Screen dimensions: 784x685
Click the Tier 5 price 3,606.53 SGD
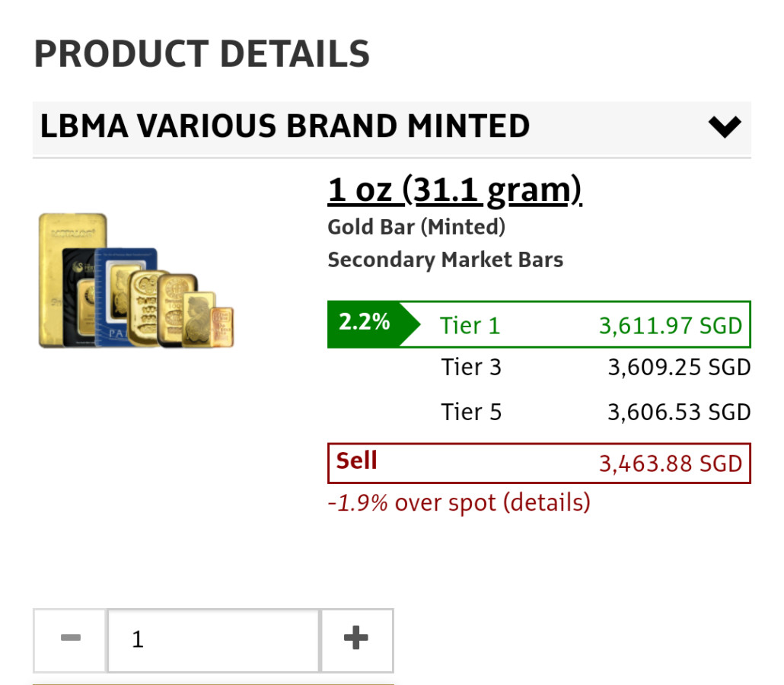tap(678, 413)
